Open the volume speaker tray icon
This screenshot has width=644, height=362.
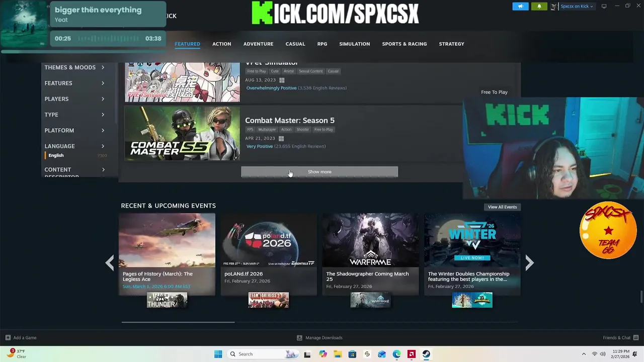click(x=603, y=354)
